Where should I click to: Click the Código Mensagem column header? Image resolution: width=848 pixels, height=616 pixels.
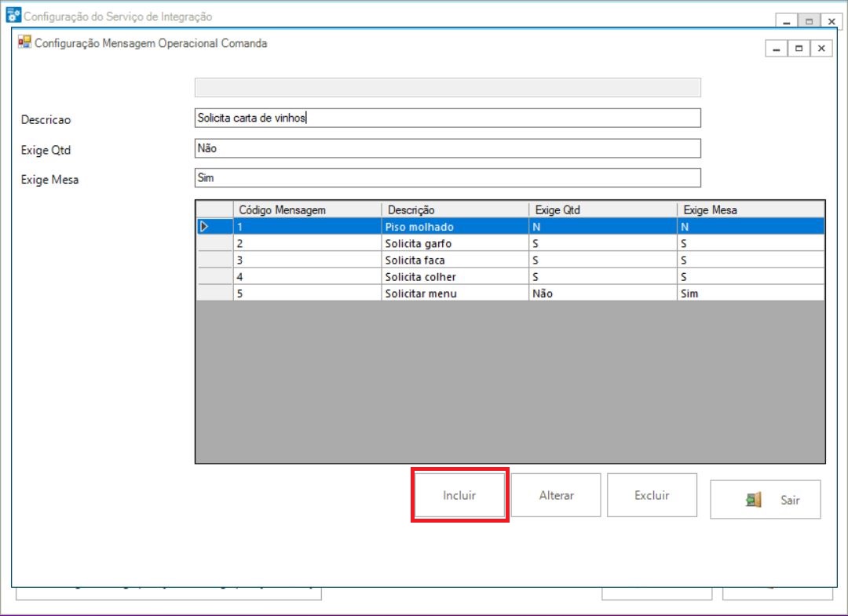coord(307,210)
